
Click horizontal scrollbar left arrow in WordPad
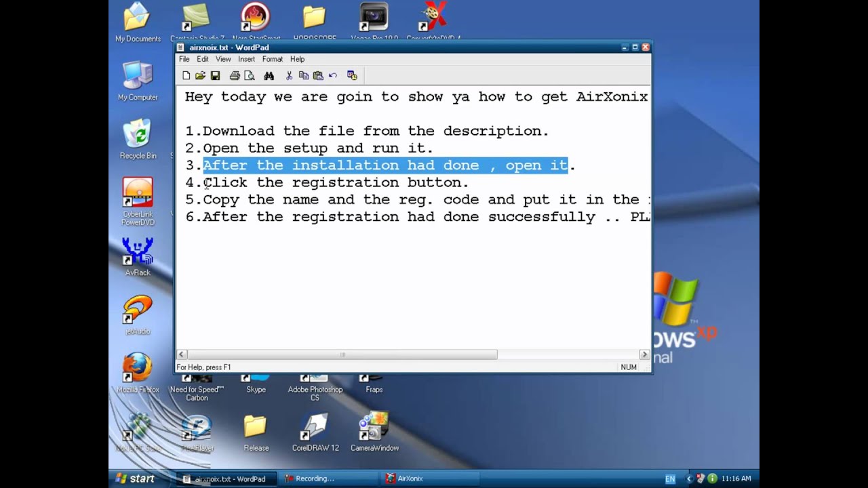pos(182,354)
